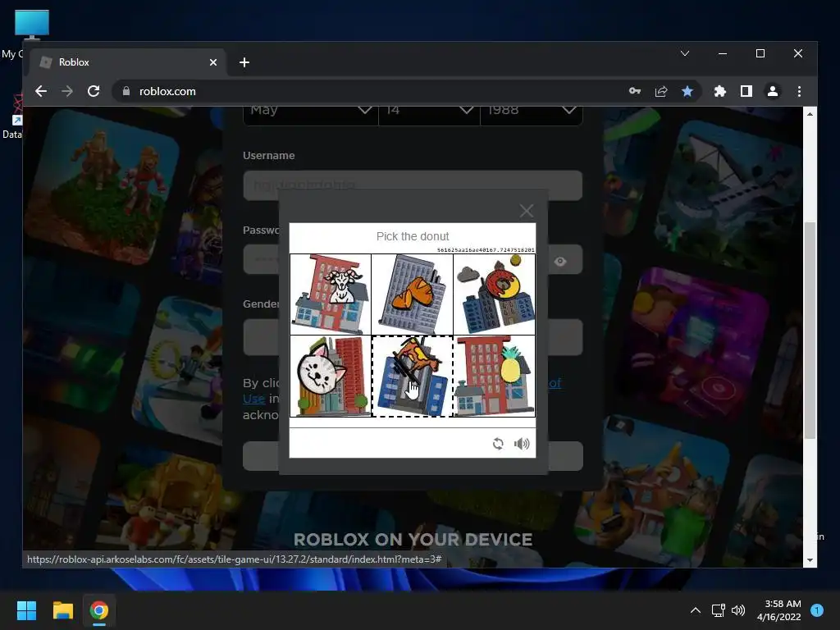Open the Chrome three-dot menu
The height and width of the screenshot is (630, 840).
(x=799, y=91)
